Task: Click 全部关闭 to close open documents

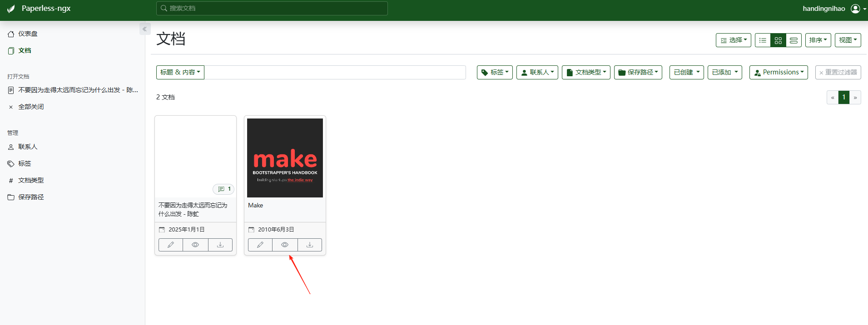Action: [x=31, y=107]
